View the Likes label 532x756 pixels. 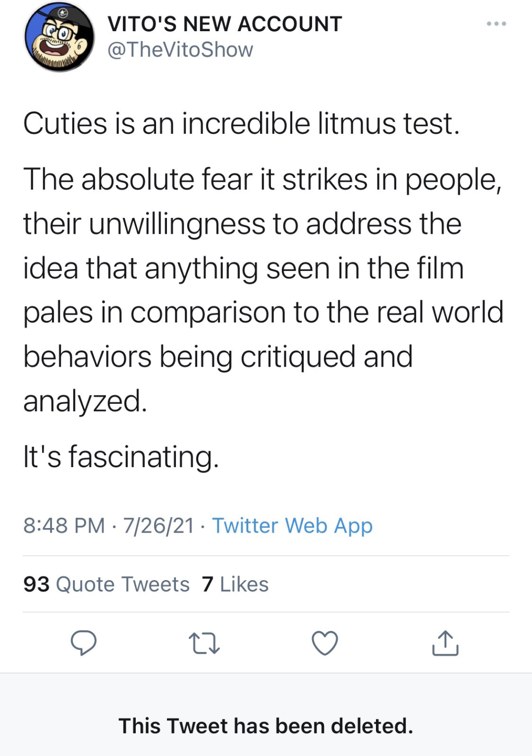(x=244, y=585)
